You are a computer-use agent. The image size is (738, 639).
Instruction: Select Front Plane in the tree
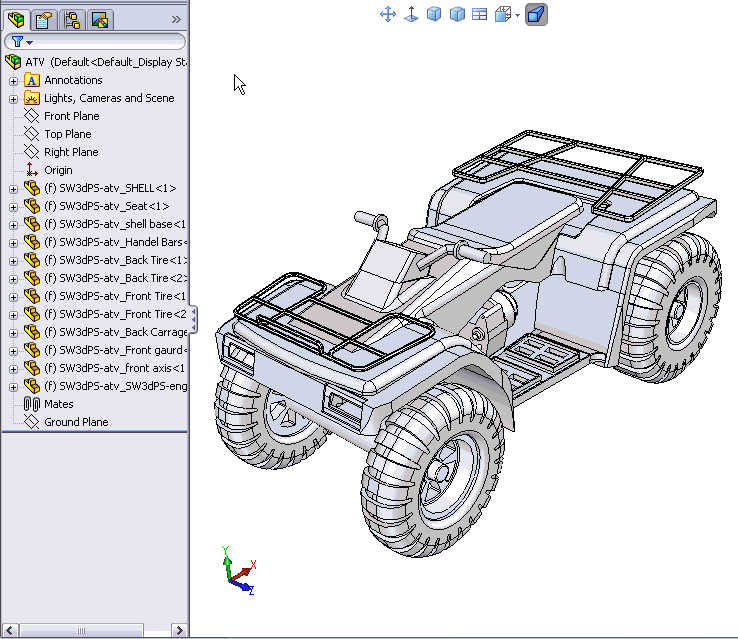[x=71, y=116]
